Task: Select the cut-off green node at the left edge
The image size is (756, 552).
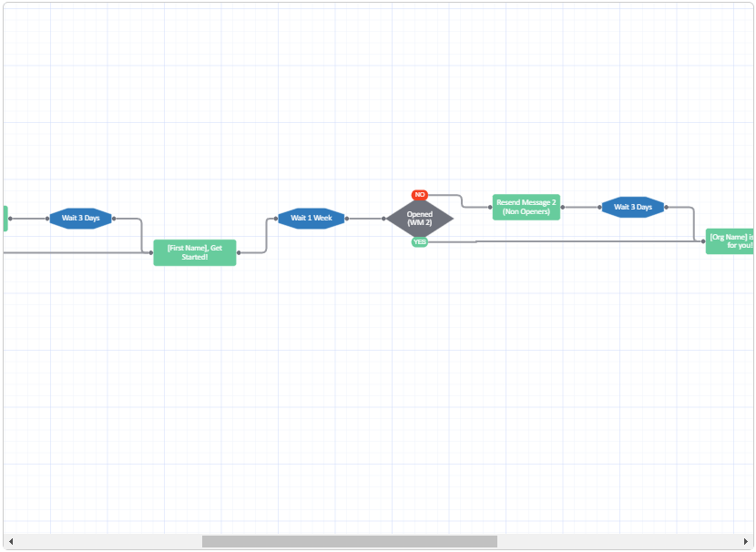Action: tap(5, 219)
